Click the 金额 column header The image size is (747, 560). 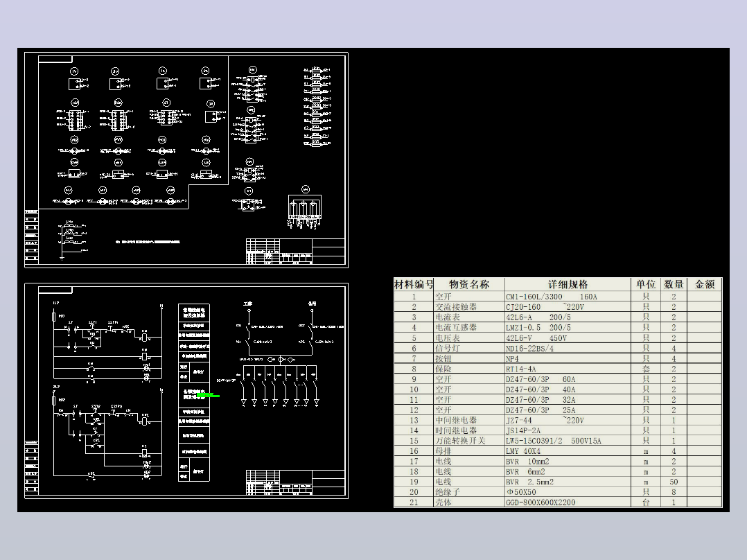tap(705, 284)
